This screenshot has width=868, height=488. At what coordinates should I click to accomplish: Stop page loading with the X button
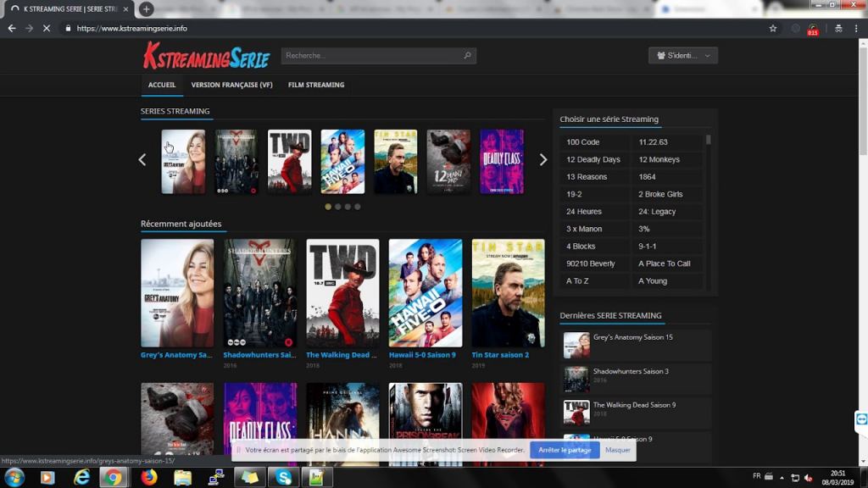coord(47,28)
